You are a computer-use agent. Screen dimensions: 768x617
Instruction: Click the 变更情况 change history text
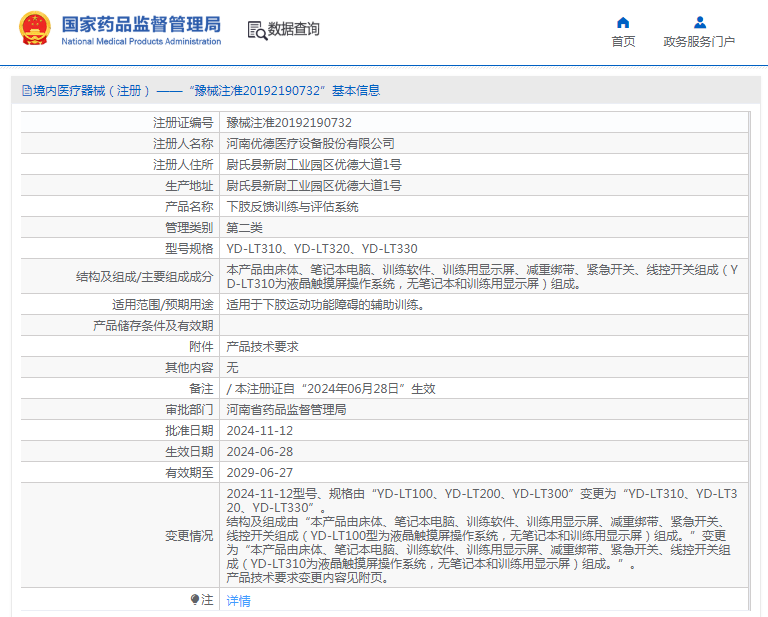tap(482, 536)
